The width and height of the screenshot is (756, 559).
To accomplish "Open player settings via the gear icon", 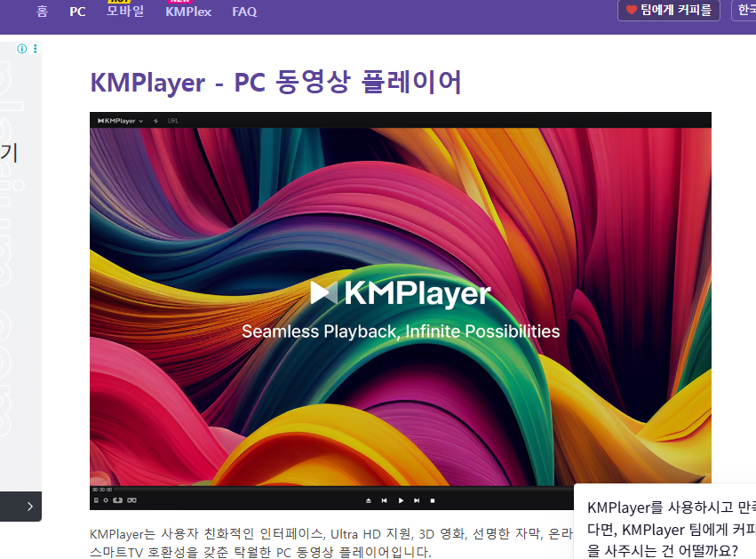I will point(107,499).
